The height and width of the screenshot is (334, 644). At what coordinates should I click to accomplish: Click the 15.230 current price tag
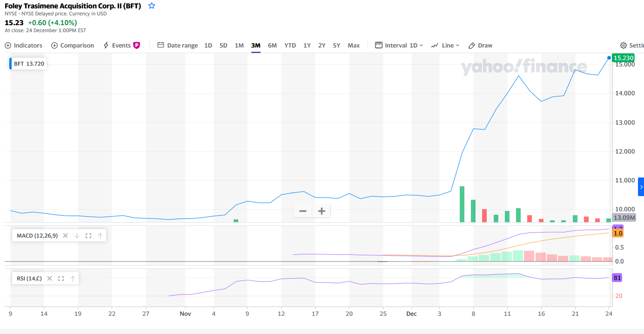pos(624,58)
